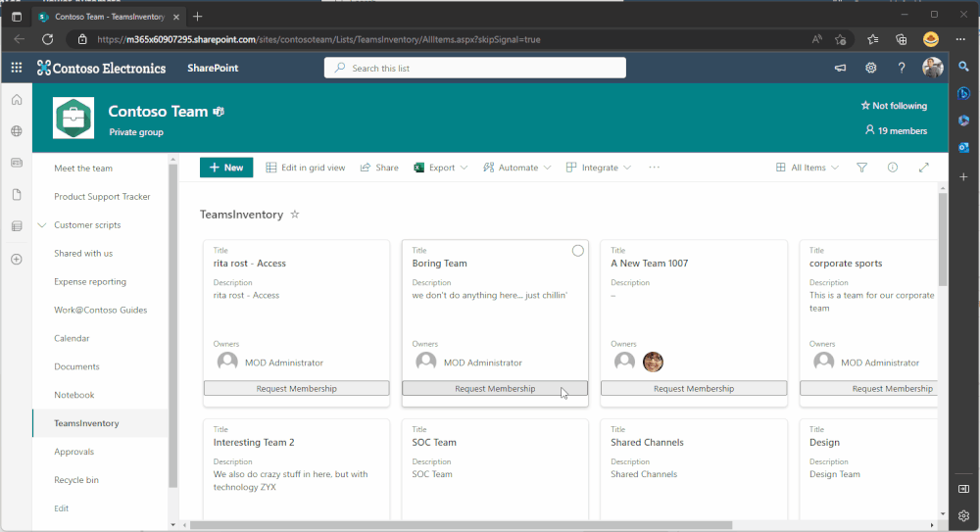Viewport: 980px width, 532px height.
Task: Expand content with the expand arrows icon
Action: (x=924, y=168)
